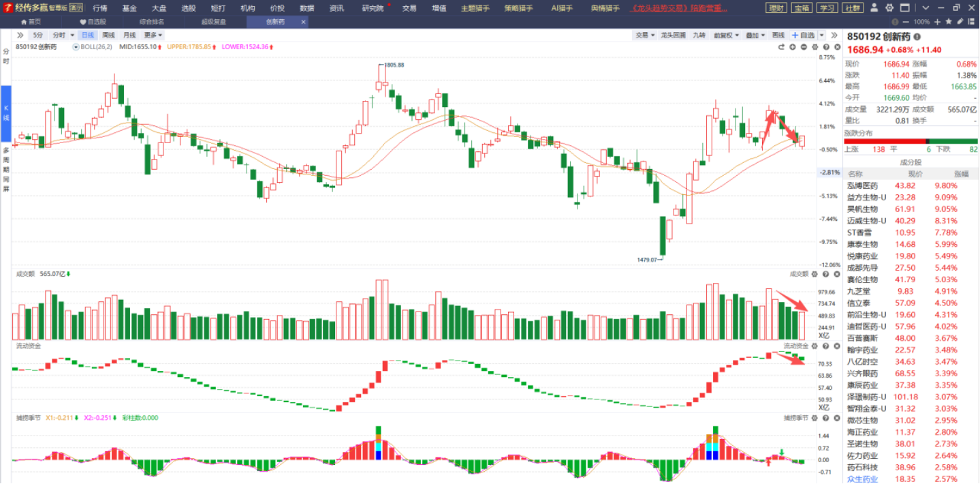Switch chart to 周线 period
This screenshot has width=980, height=484.
tap(109, 35)
